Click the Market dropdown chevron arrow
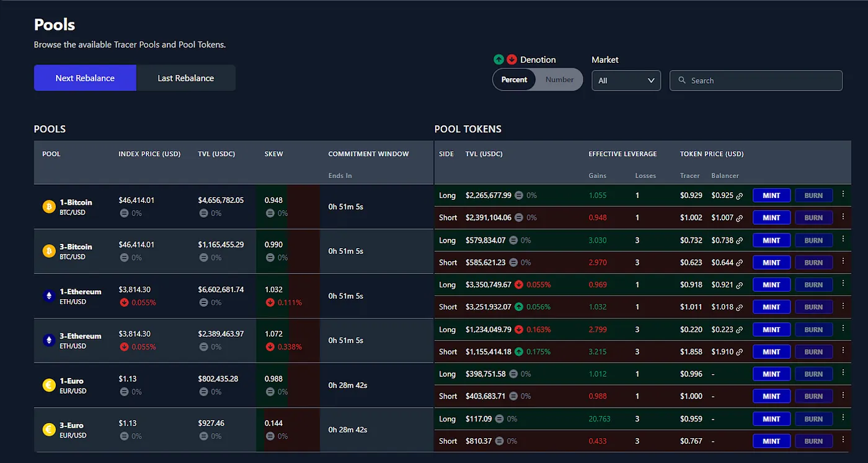The image size is (868, 463). [x=651, y=81]
